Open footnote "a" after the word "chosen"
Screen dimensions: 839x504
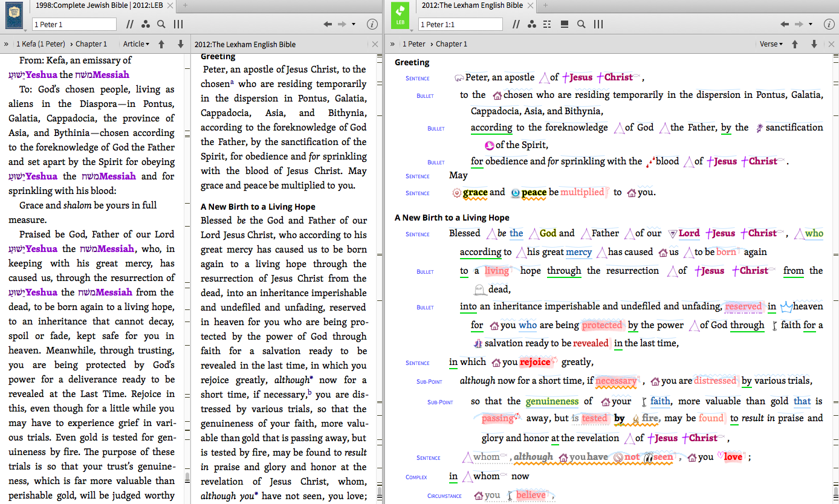pos(232,82)
